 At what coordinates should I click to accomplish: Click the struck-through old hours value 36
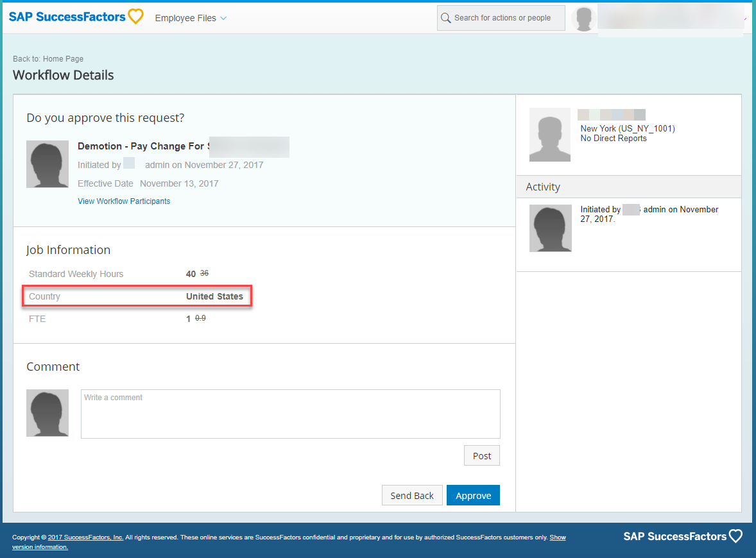205,273
